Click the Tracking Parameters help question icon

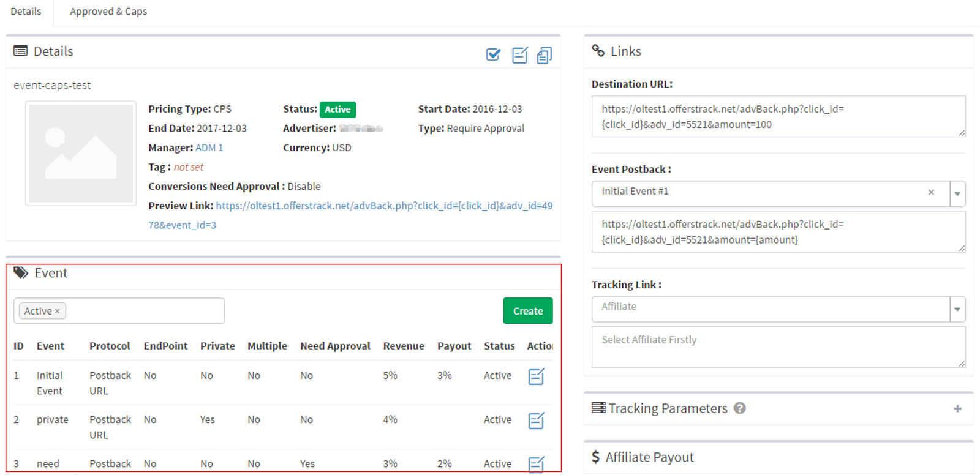740,408
